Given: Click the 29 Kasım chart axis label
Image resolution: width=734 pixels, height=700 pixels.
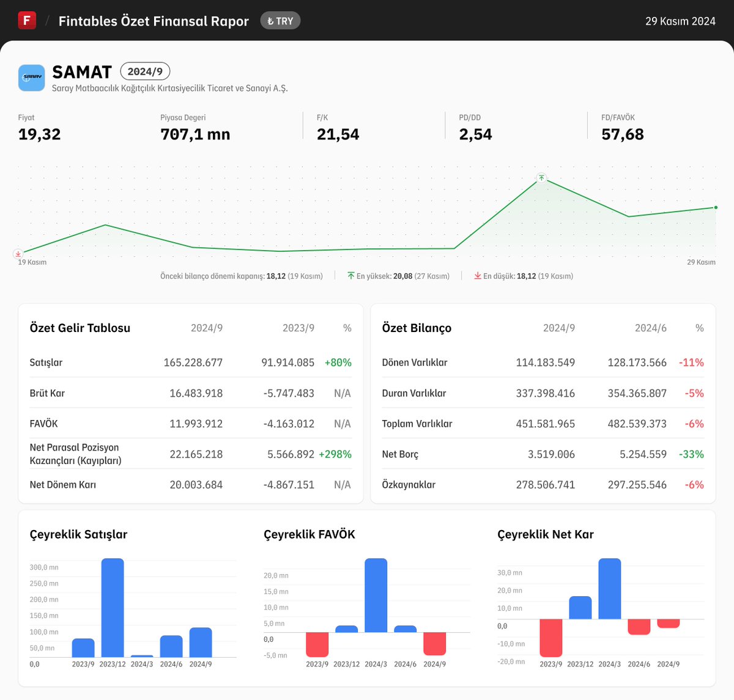Looking at the screenshot, I should click(x=701, y=262).
